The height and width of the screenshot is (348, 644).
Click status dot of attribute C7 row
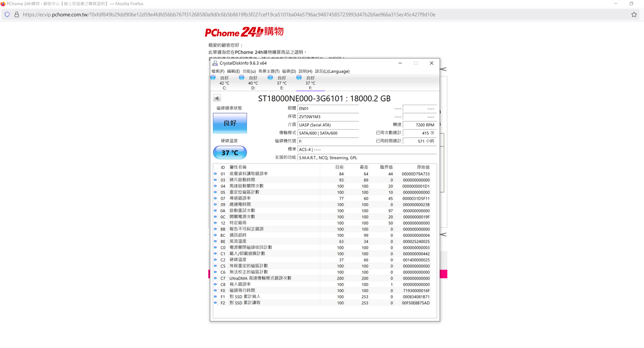tap(215, 279)
